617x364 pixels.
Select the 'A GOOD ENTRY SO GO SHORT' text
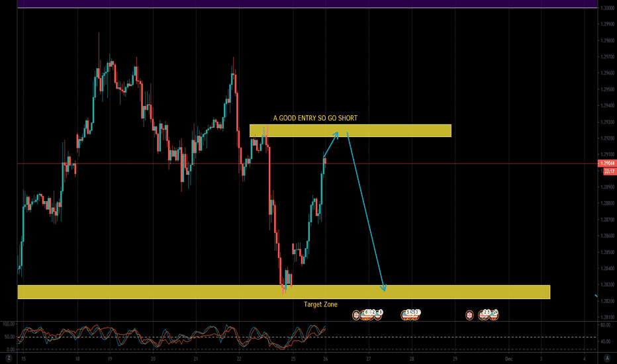315,118
